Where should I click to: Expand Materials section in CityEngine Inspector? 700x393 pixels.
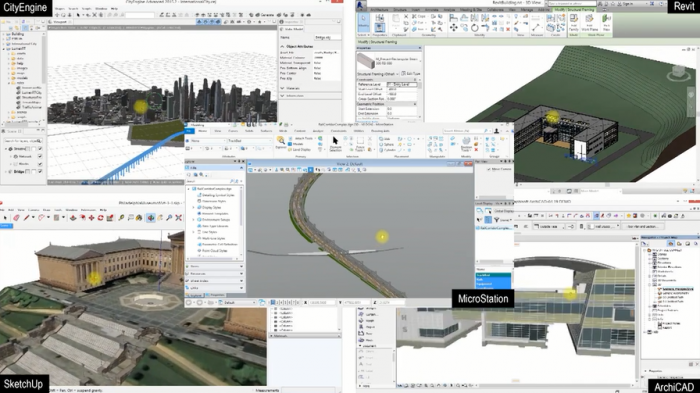(x=282, y=88)
